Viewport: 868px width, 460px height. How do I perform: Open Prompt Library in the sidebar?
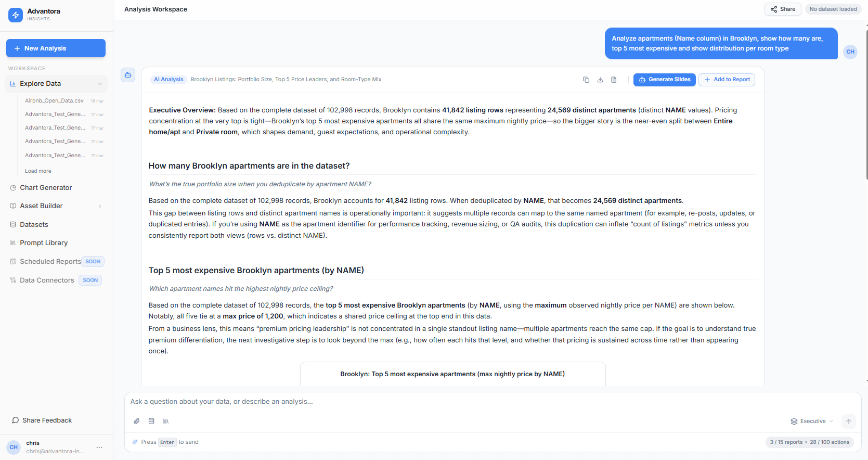pyautogui.click(x=44, y=243)
